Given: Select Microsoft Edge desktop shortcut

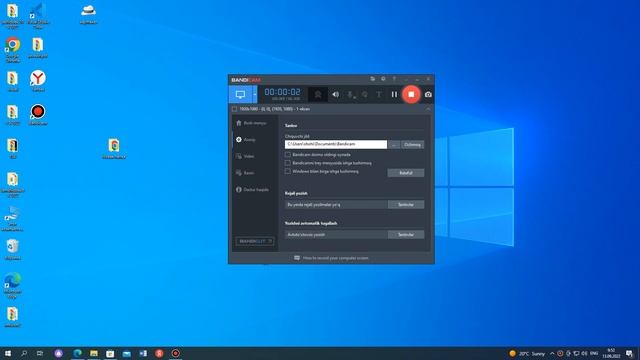Looking at the screenshot, I should (12, 285).
